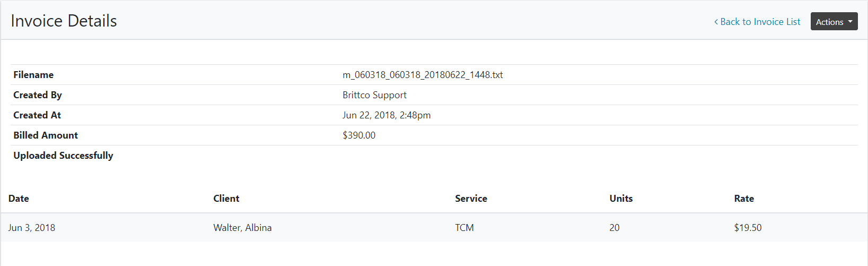Click the units value 20
Screen dimensions: 868x266
615,228
